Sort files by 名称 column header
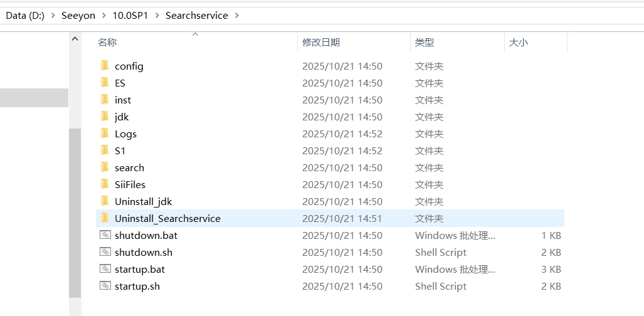 pyautogui.click(x=107, y=42)
